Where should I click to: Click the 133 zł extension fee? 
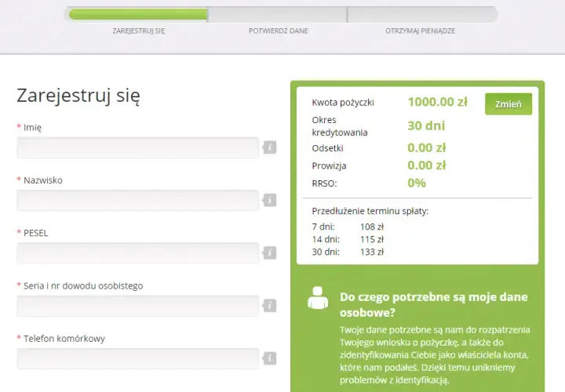tap(372, 252)
